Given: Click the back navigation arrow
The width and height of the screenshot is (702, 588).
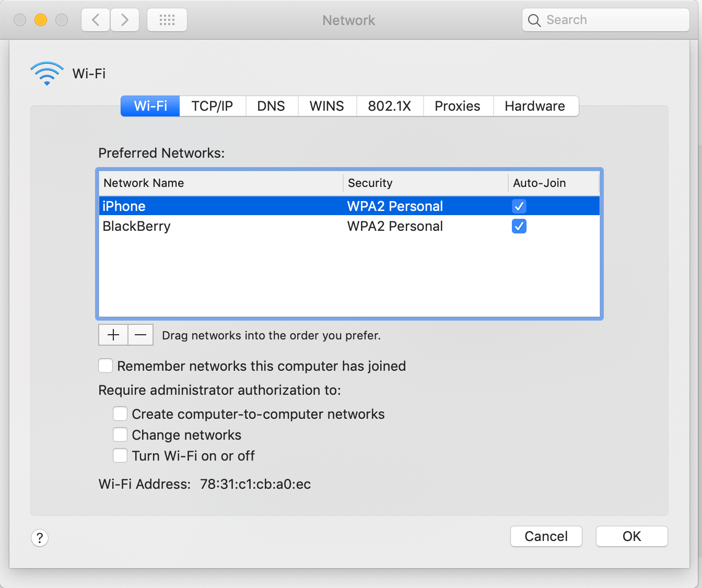Looking at the screenshot, I should pos(95,19).
